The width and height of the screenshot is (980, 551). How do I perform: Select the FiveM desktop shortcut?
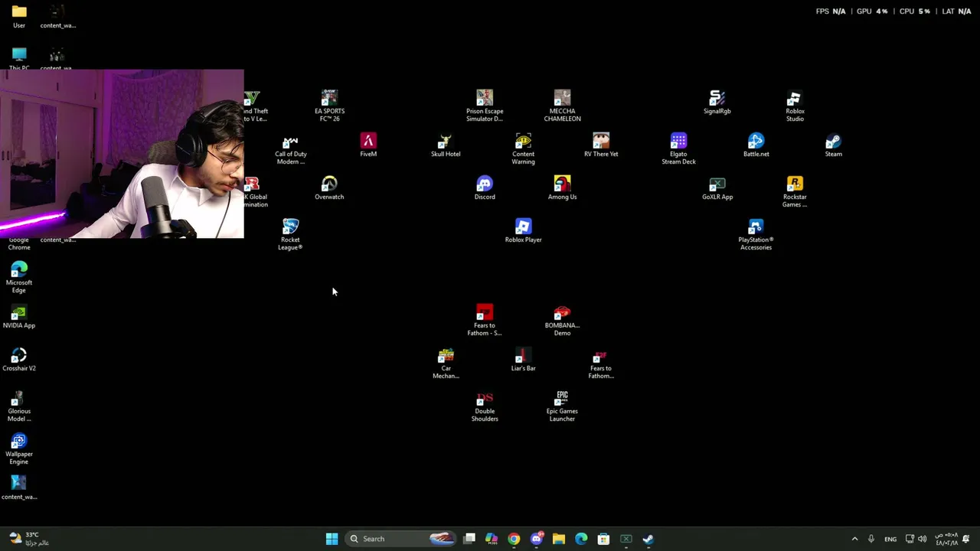[x=368, y=145]
